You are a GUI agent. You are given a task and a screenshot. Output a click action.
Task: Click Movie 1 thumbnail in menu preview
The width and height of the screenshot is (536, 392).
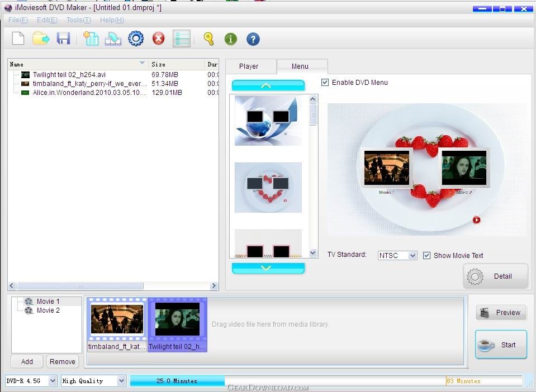click(386, 168)
